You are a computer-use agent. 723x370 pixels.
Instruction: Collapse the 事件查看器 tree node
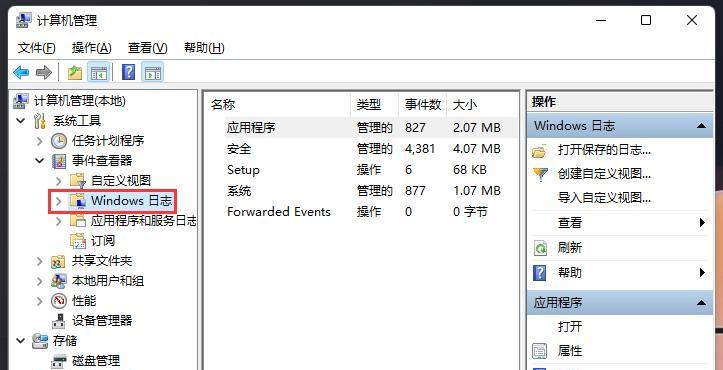pyautogui.click(x=39, y=161)
